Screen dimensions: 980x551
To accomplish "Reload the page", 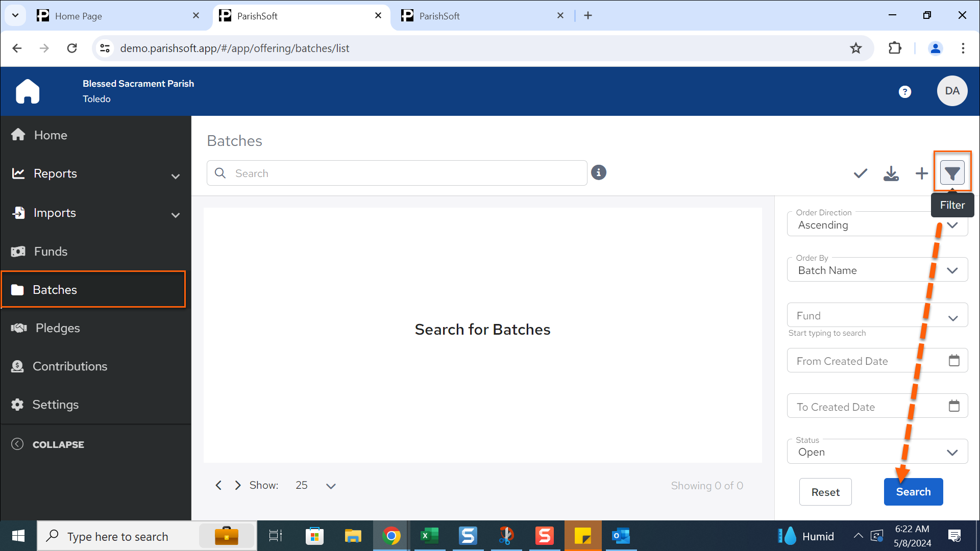I will tap(72, 48).
